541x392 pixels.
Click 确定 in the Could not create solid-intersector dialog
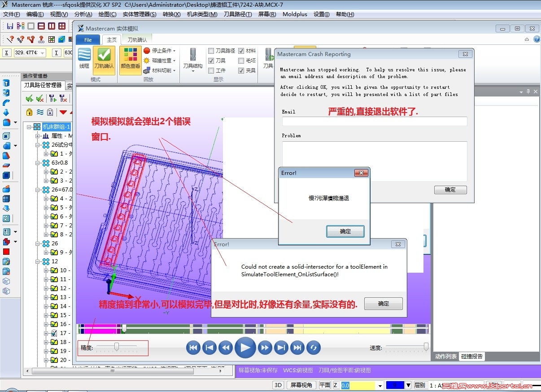tap(384, 304)
